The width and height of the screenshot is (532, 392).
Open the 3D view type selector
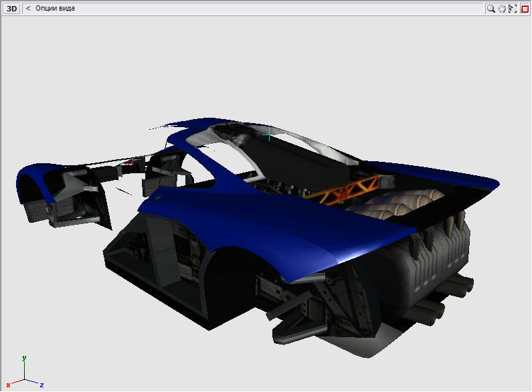11,9
